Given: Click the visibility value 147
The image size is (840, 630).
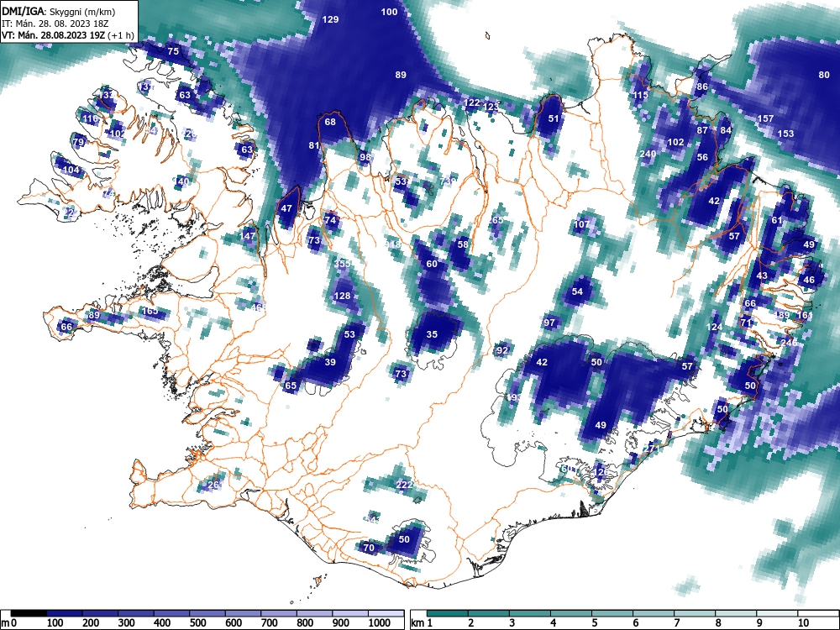Looking at the screenshot, I should click(248, 236).
